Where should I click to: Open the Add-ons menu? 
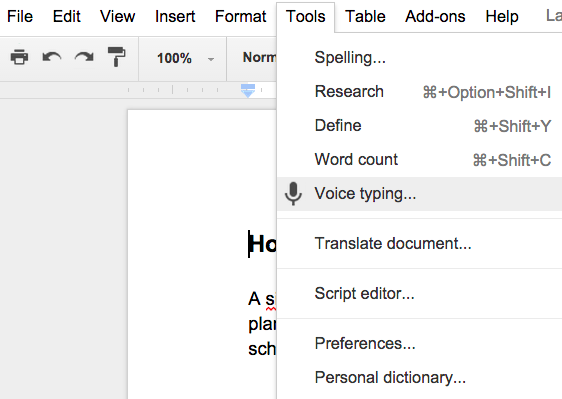(435, 16)
